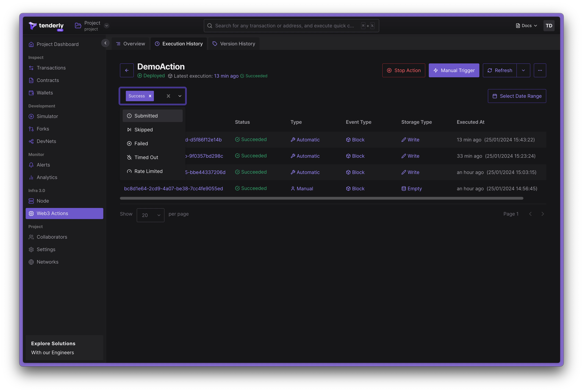Go back using the arrow button
The width and height of the screenshot is (583, 392).
(x=127, y=70)
